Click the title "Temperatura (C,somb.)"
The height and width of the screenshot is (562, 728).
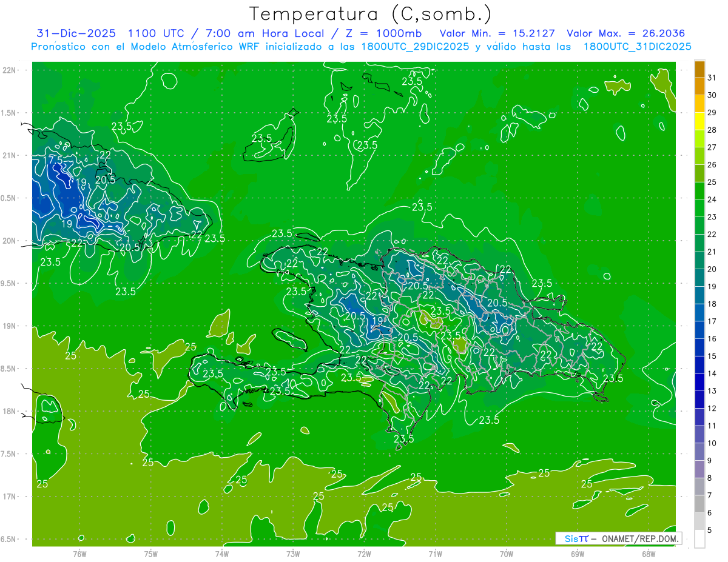tap(371, 14)
